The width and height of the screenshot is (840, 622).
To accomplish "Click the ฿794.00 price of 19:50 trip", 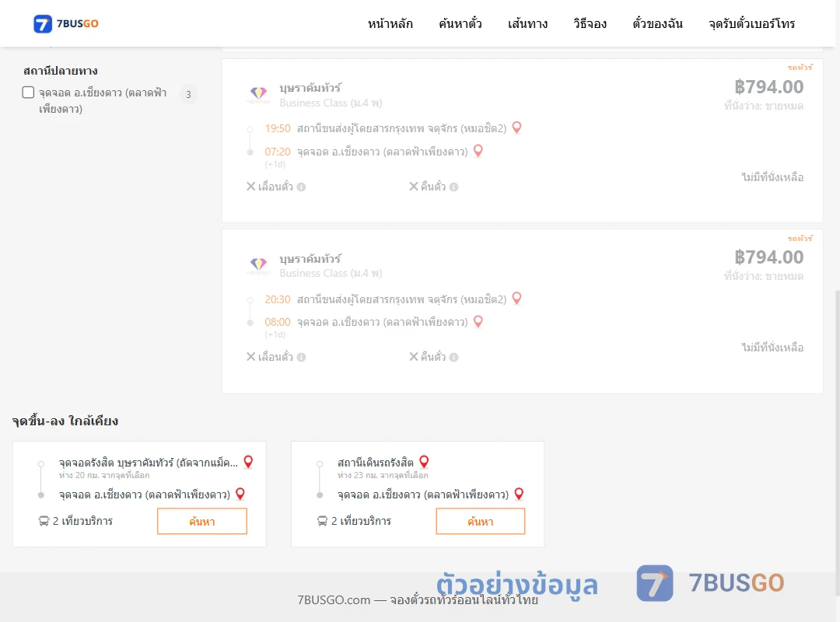I will pyautogui.click(x=768, y=87).
